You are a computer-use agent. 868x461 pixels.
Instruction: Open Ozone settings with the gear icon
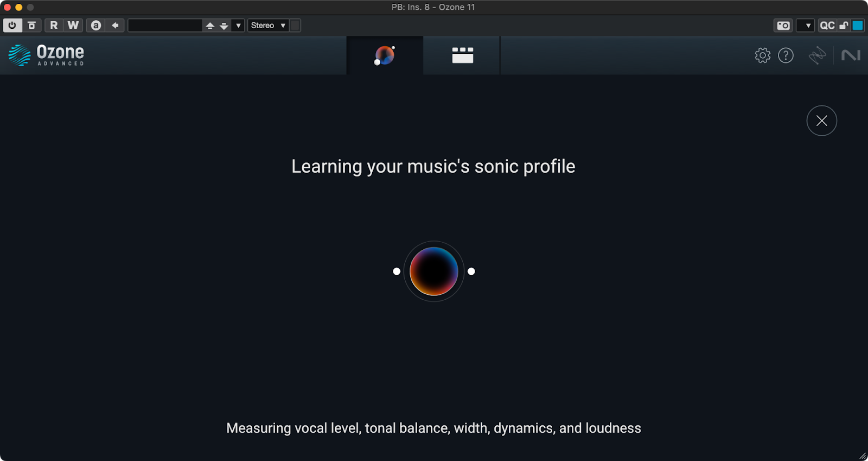point(762,55)
